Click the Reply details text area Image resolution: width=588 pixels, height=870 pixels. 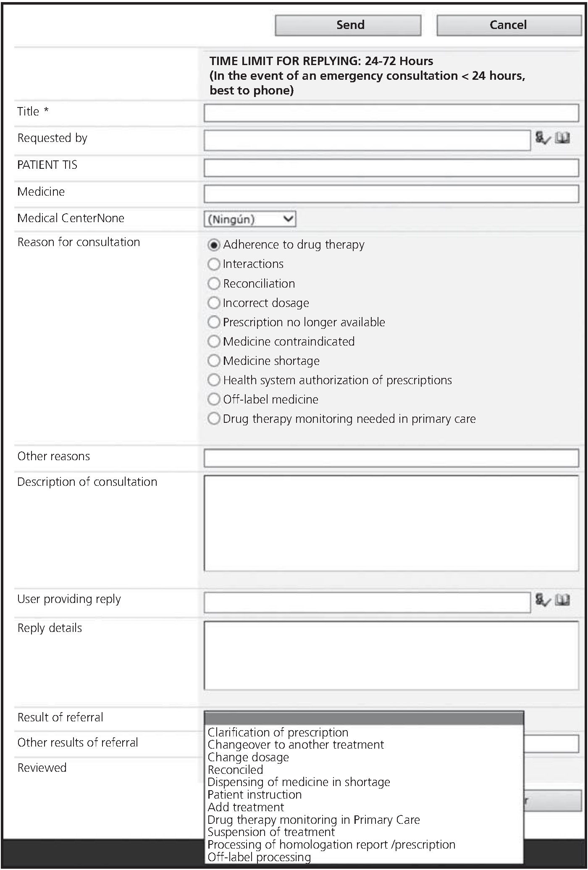(391, 655)
